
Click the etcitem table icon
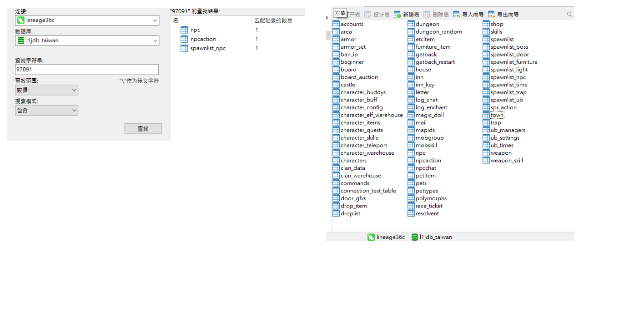(411, 39)
